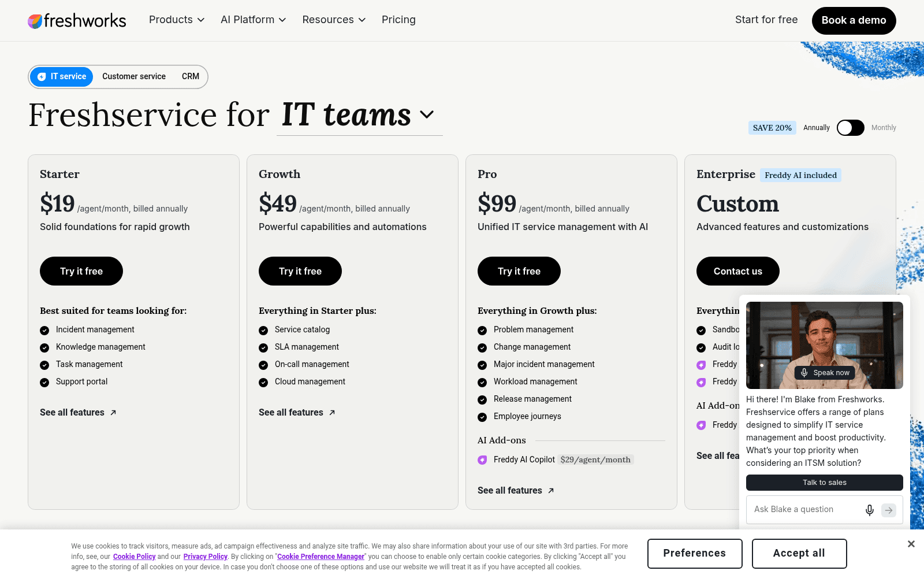Viewport: 924px width, 578px height.
Task: Click checkmark icon next to Task management
Action: pyautogui.click(x=44, y=365)
